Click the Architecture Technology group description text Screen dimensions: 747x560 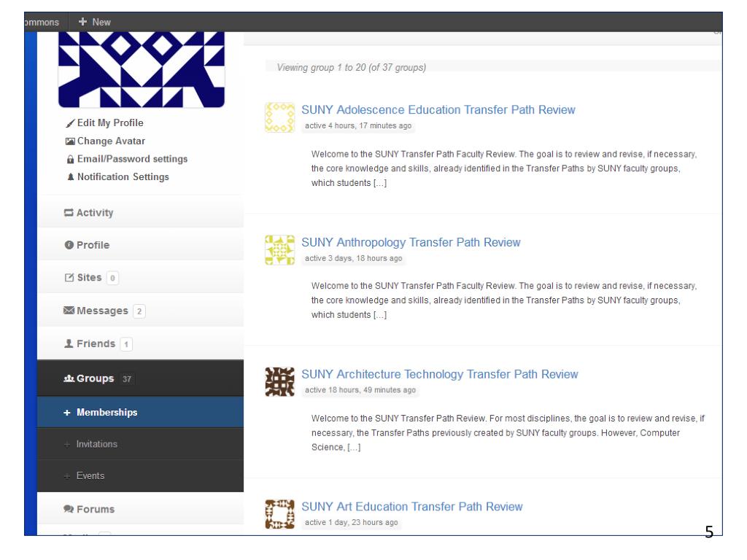(508, 433)
